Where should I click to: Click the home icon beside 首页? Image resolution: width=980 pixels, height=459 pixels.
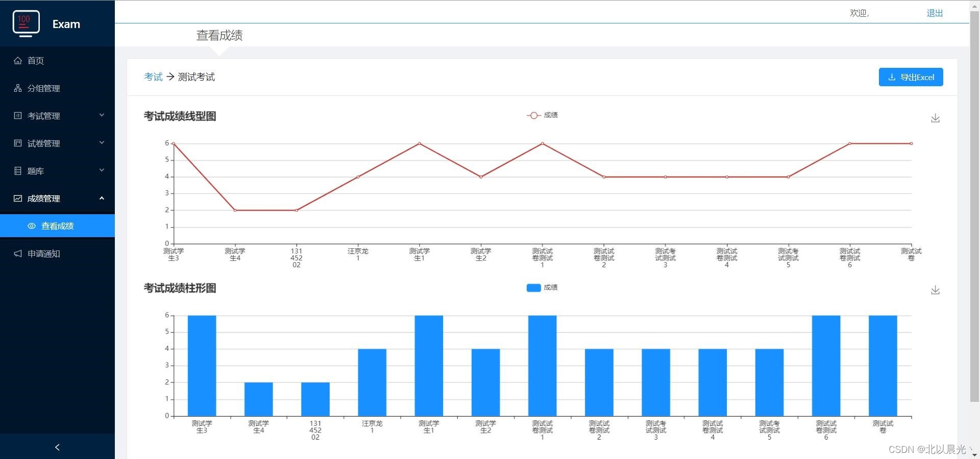tap(18, 61)
